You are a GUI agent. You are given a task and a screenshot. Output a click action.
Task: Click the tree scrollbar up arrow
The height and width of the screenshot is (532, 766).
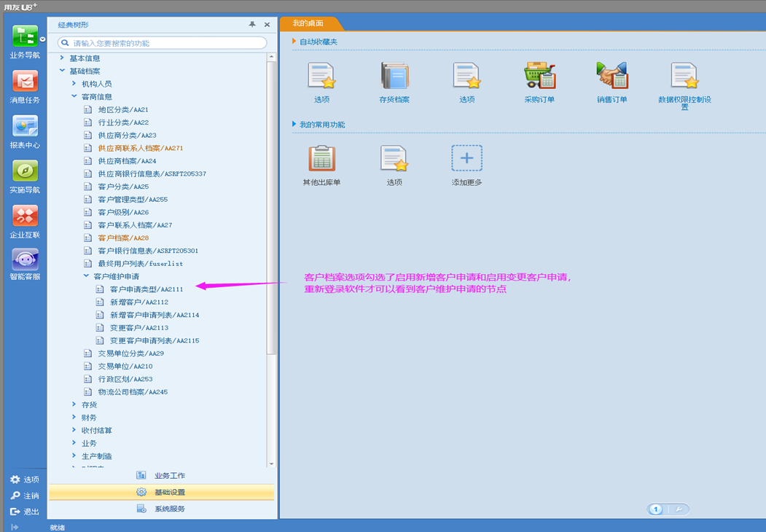point(272,57)
